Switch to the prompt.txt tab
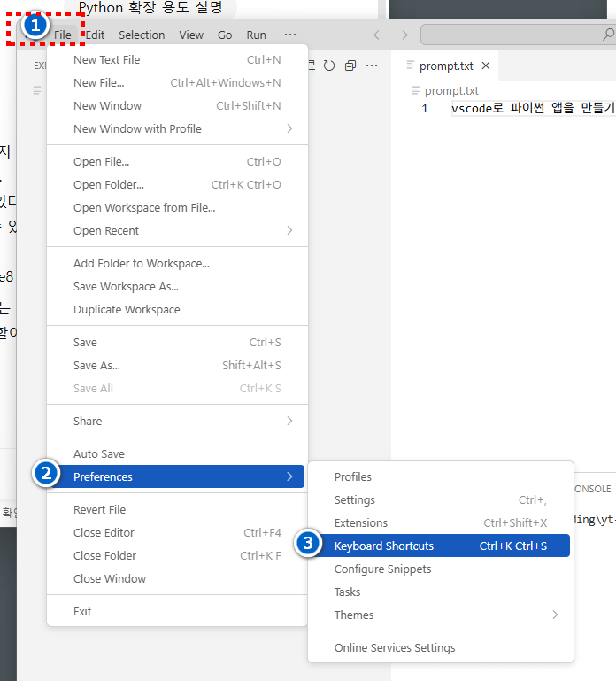 (446, 66)
